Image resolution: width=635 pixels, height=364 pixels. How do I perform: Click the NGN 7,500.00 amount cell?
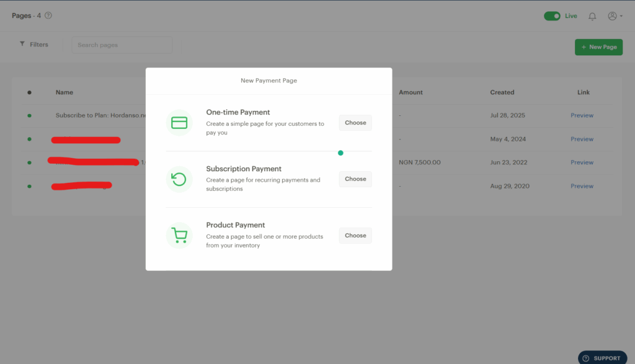coord(420,162)
